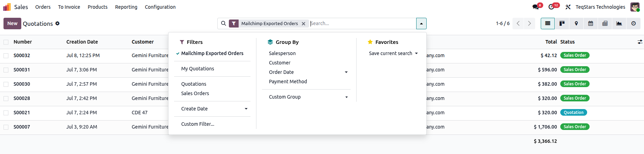644x154 pixels.
Task: Click the Jul 7, 2:57 PM date cell
Action: click(82, 84)
